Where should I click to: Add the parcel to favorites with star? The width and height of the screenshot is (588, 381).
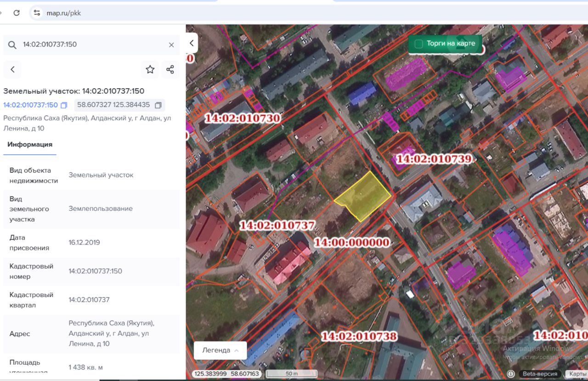150,69
